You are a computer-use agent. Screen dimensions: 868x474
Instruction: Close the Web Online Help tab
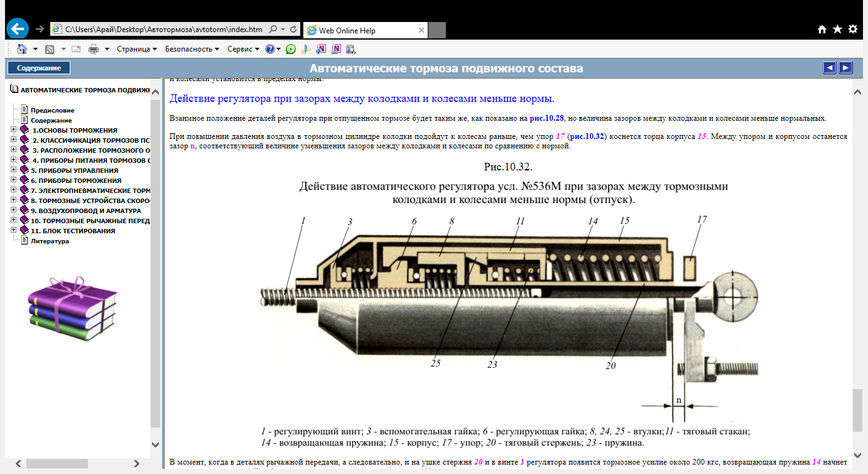click(420, 30)
